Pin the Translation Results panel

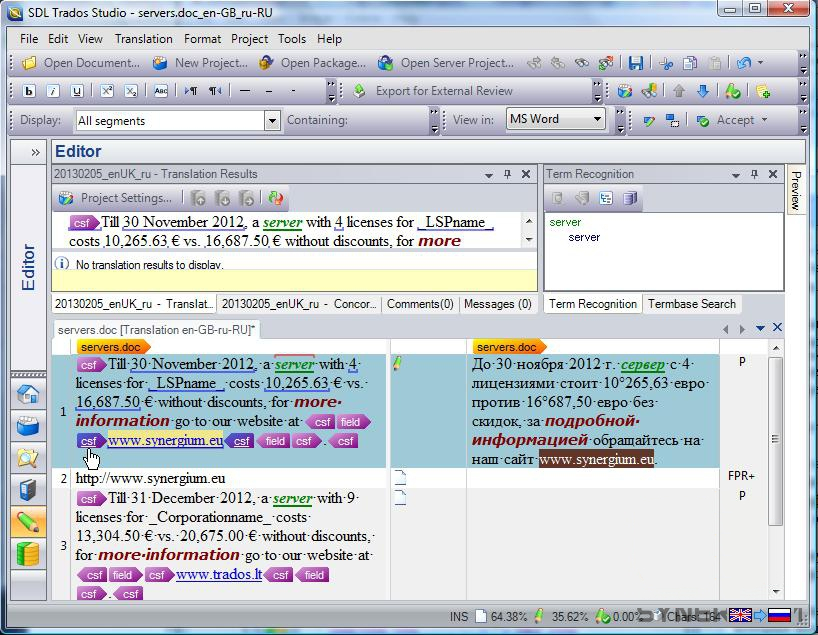pyautogui.click(x=507, y=174)
